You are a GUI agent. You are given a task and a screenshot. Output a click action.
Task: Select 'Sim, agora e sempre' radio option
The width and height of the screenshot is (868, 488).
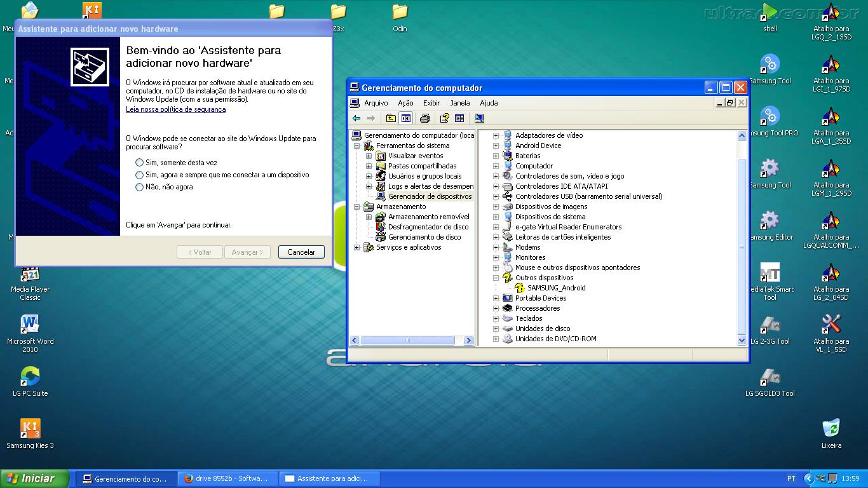tap(139, 175)
